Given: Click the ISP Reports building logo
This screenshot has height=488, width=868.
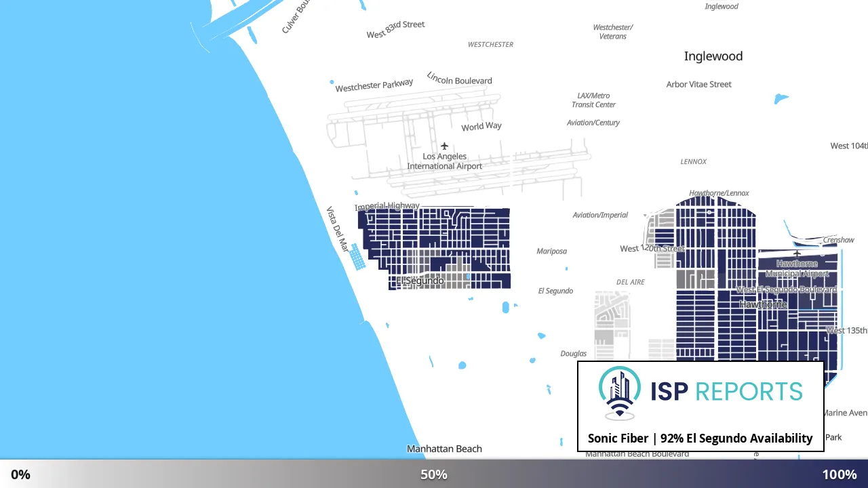Looking at the screenshot, I should (x=620, y=393).
